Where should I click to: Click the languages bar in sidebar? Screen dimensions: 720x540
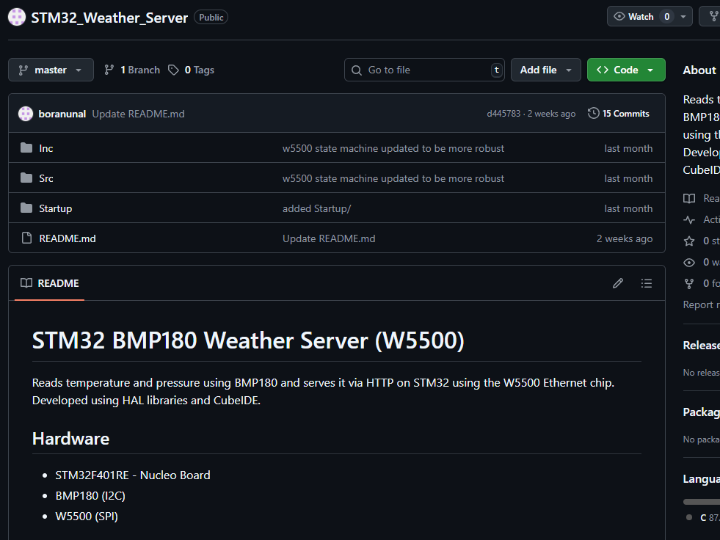[701, 502]
